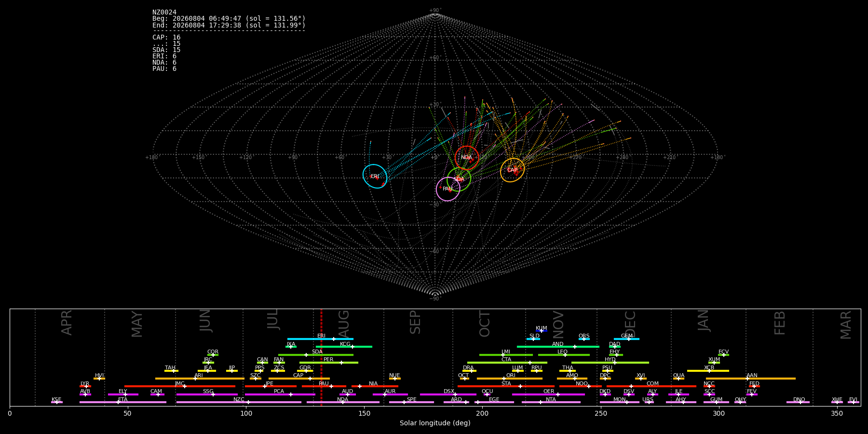Click the red dashed current solar longitude line

pyautogui.click(x=321, y=357)
